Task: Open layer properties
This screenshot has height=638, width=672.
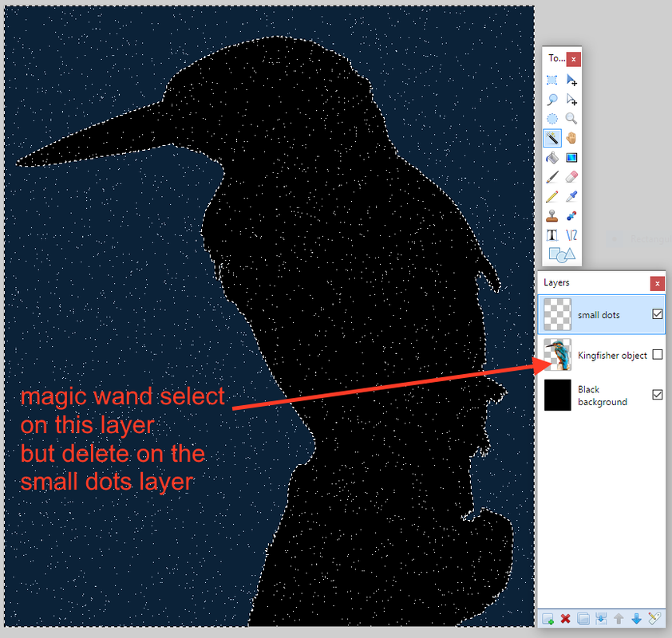Action: [x=654, y=618]
